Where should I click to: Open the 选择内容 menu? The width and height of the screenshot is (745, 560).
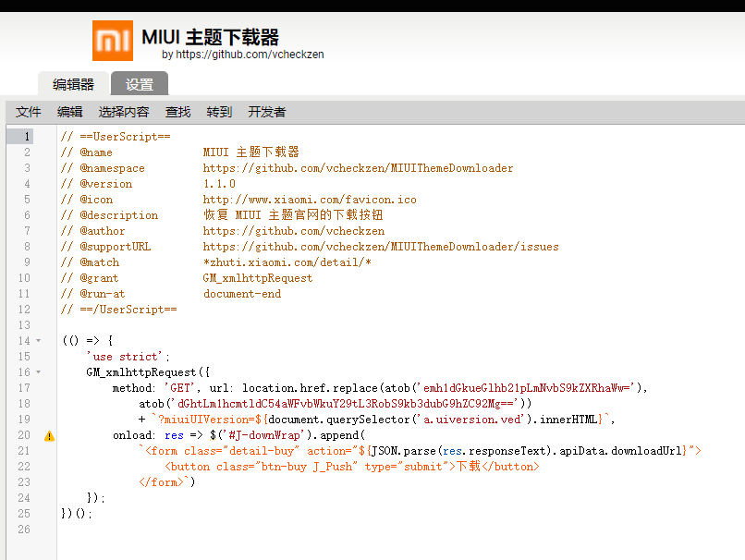[123, 111]
